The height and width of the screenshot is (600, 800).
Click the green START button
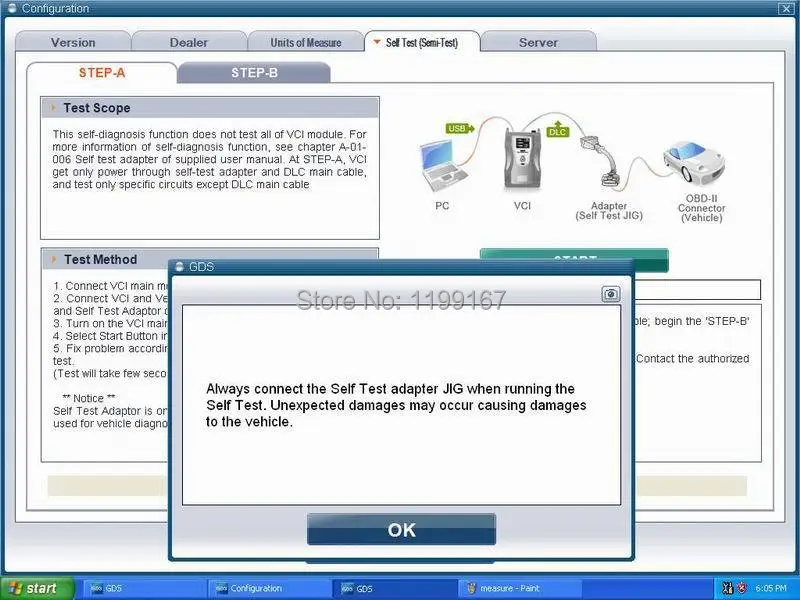[574, 255]
